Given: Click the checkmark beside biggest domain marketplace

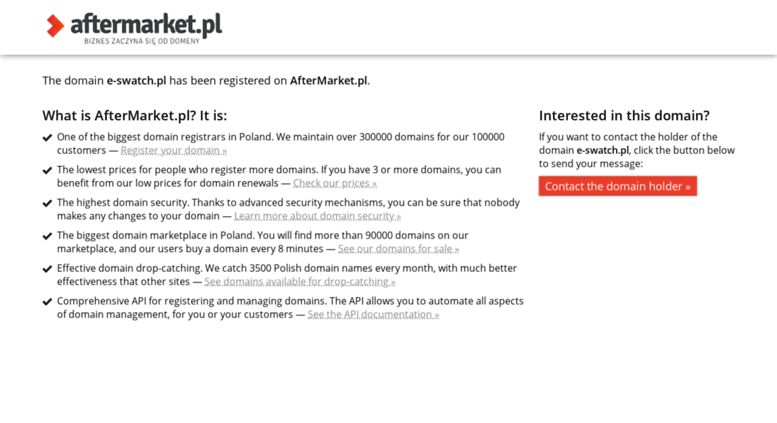Looking at the screenshot, I should point(47,236).
